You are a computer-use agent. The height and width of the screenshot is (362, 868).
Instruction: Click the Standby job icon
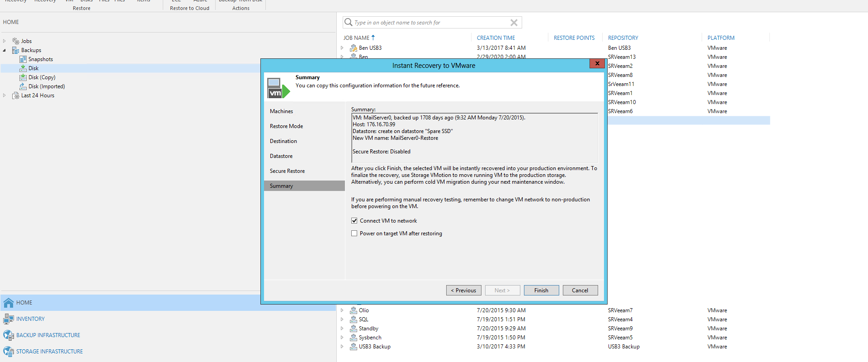pos(354,329)
